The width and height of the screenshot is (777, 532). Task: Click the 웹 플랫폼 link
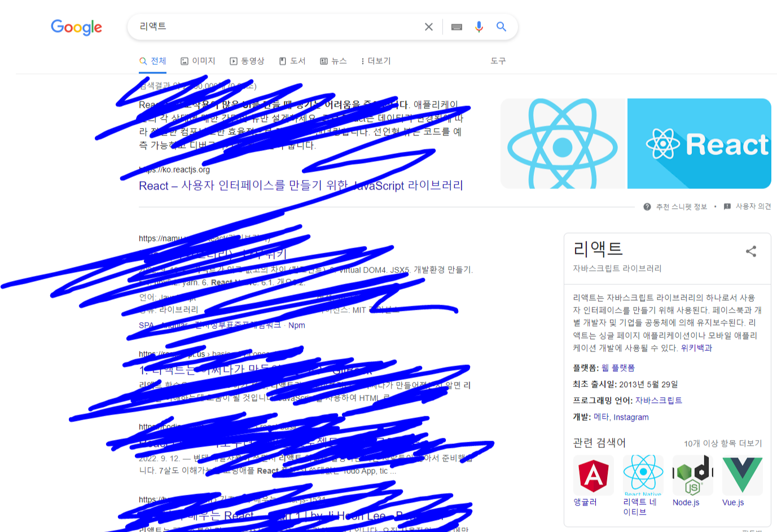click(618, 368)
